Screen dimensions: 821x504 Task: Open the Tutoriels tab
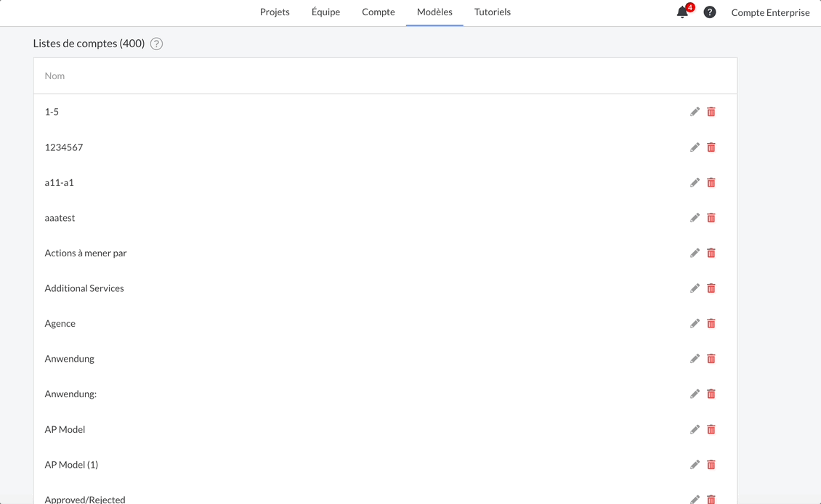tap(492, 12)
